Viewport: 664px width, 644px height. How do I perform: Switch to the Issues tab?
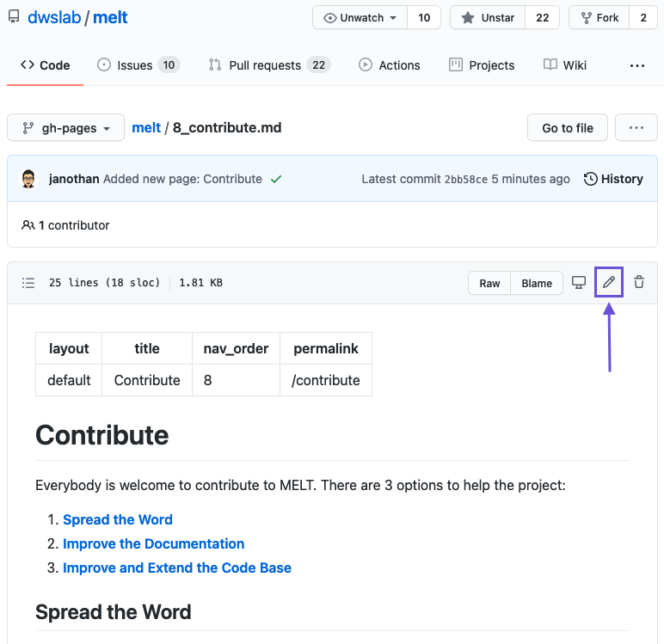pos(138,65)
